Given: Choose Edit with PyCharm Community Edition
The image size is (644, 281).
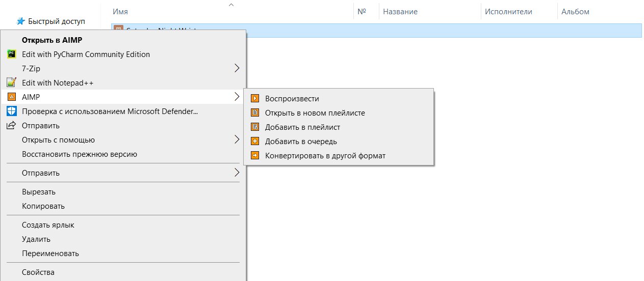Looking at the screenshot, I should coord(123,54).
